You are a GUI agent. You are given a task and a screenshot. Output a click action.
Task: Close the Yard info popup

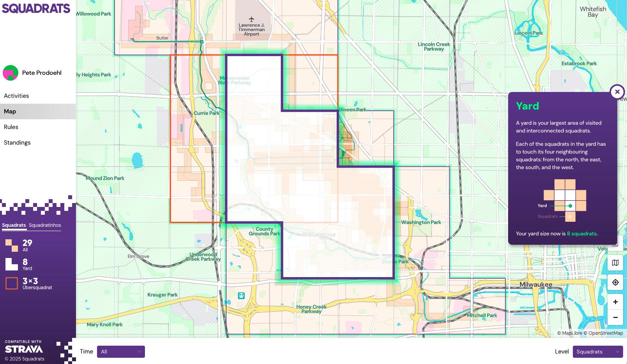[x=617, y=92]
